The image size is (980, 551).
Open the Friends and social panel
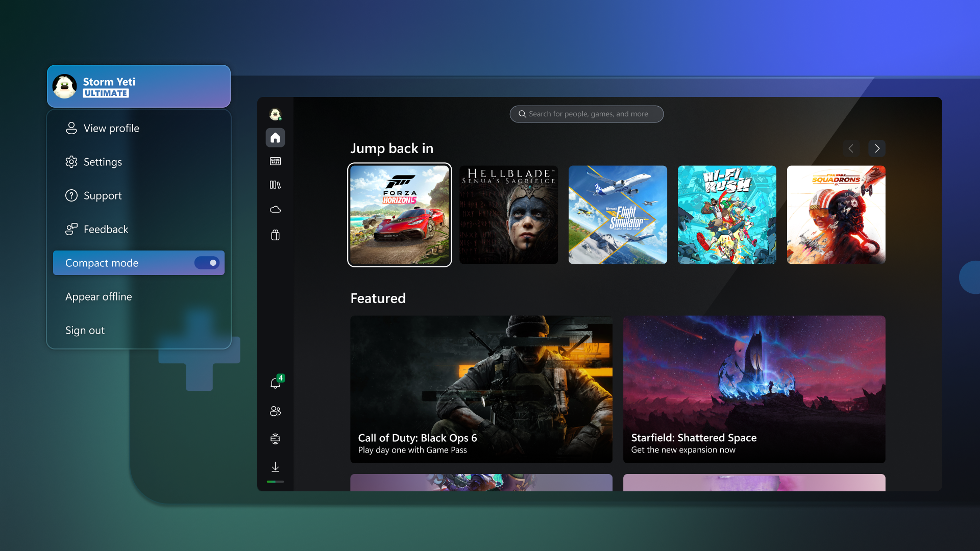[x=275, y=411]
